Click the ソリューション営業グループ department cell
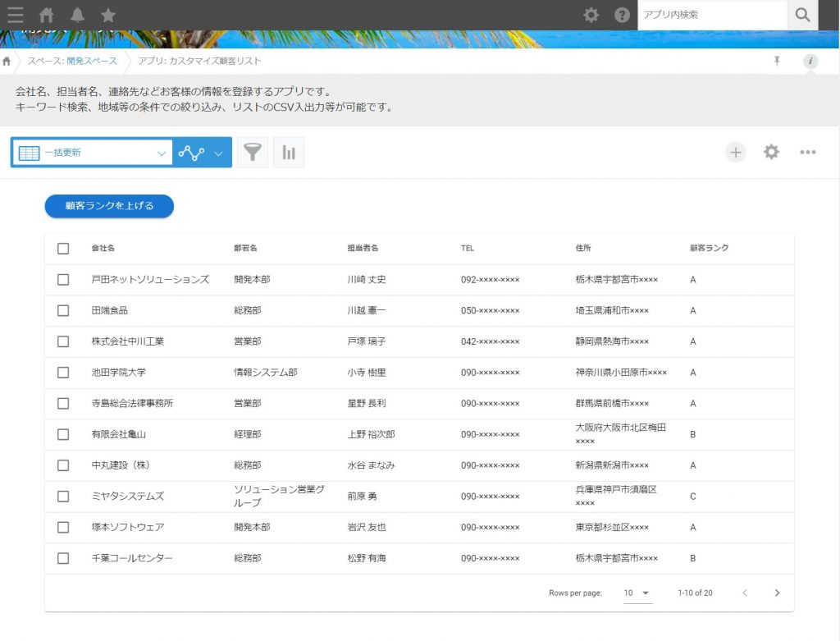Viewport: 840px width, 641px height. [279, 496]
